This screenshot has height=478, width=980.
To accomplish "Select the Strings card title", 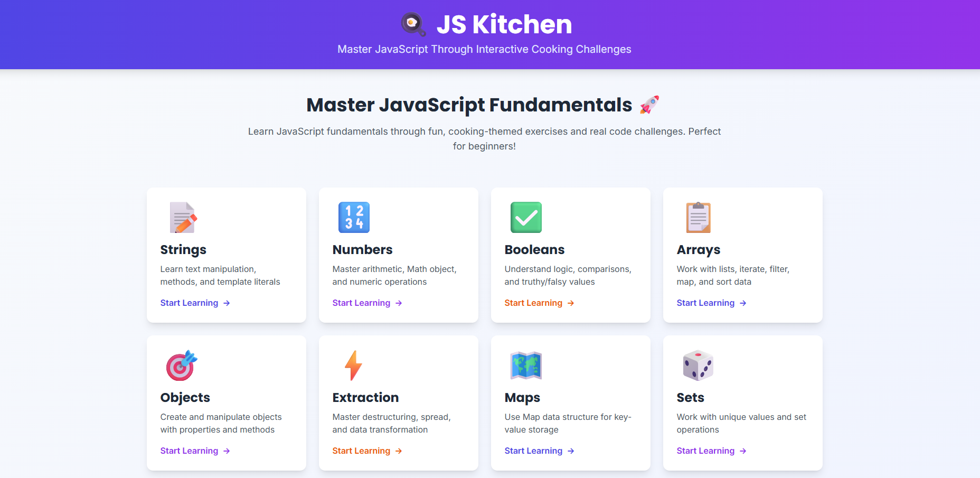I will point(183,250).
